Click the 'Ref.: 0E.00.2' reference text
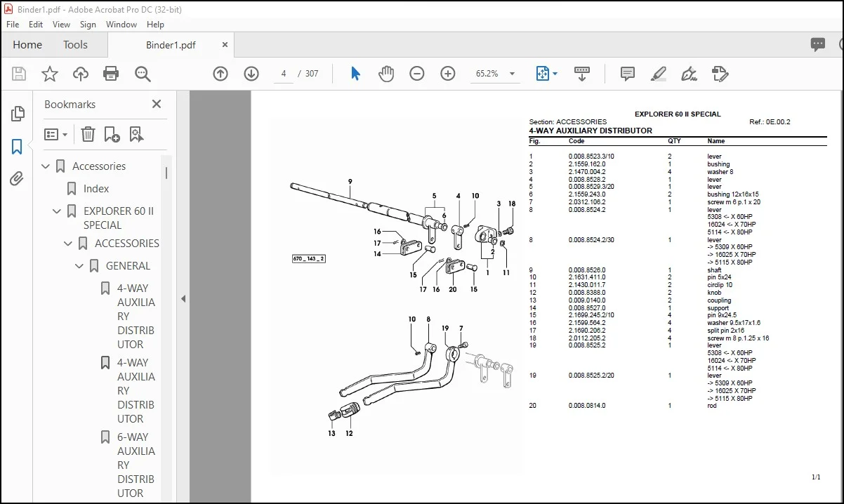Viewport: 844px width, 504px height. [x=770, y=122]
